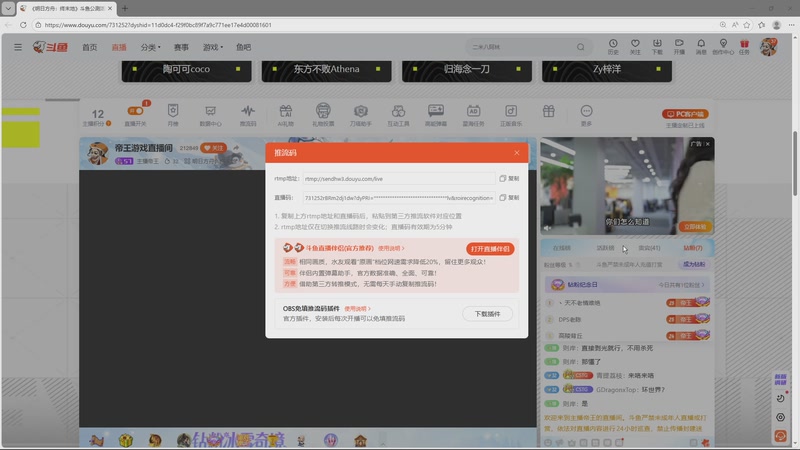Open 下载 download icon
This screenshot has width=800, height=450.
tap(657, 46)
